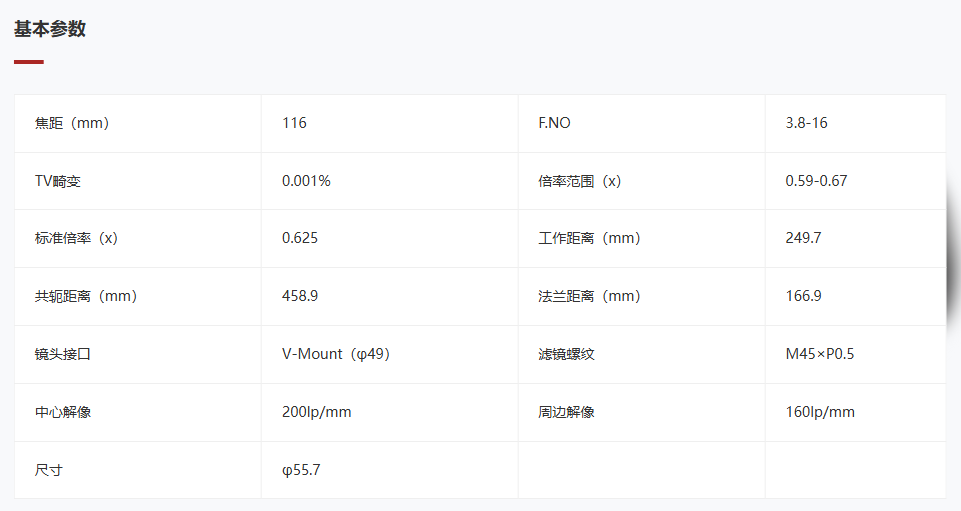Image resolution: width=961 pixels, height=511 pixels.
Task: Click the distortion value 0.001%
Action: tap(306, 181)
